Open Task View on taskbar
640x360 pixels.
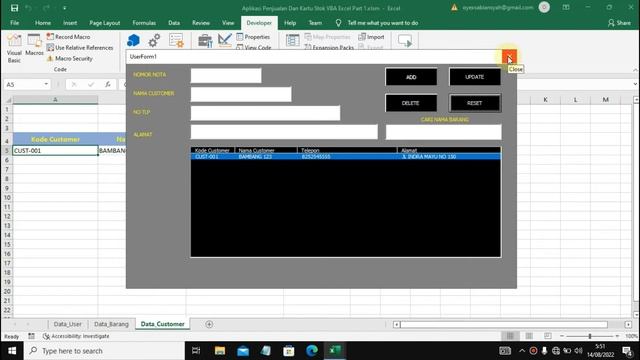[x=196, y=351]
